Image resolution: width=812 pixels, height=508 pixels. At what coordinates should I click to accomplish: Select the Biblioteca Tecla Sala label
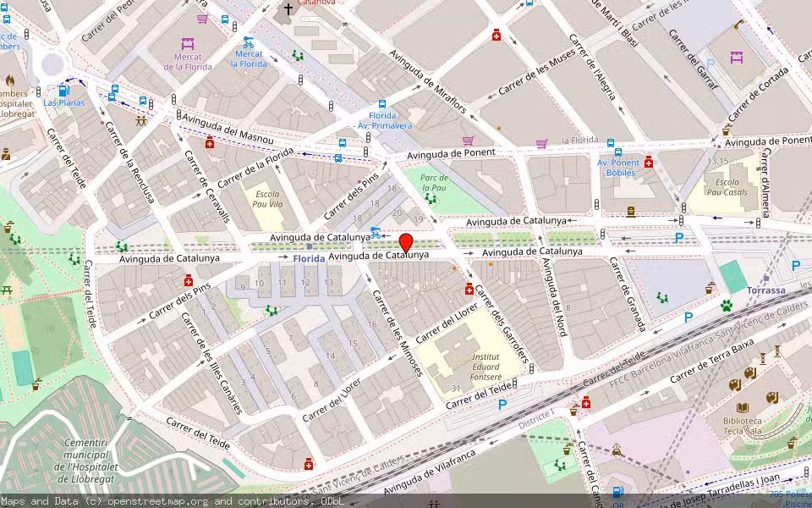[x=742, y=426]
